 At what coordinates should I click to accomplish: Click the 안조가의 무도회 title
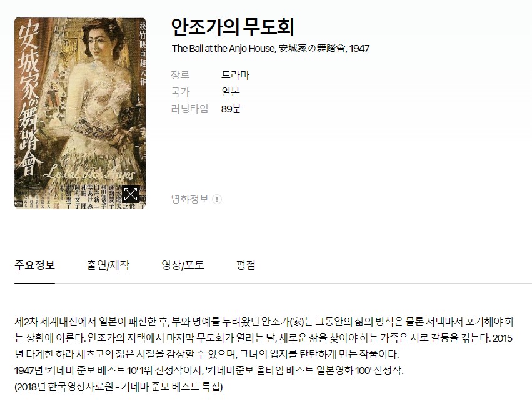click(233, 27)
